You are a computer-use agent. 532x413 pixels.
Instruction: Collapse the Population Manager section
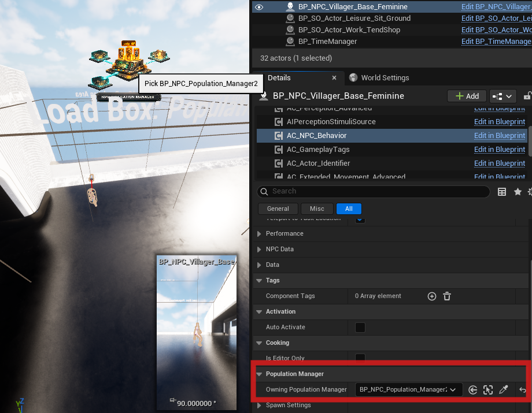[259, 374]
